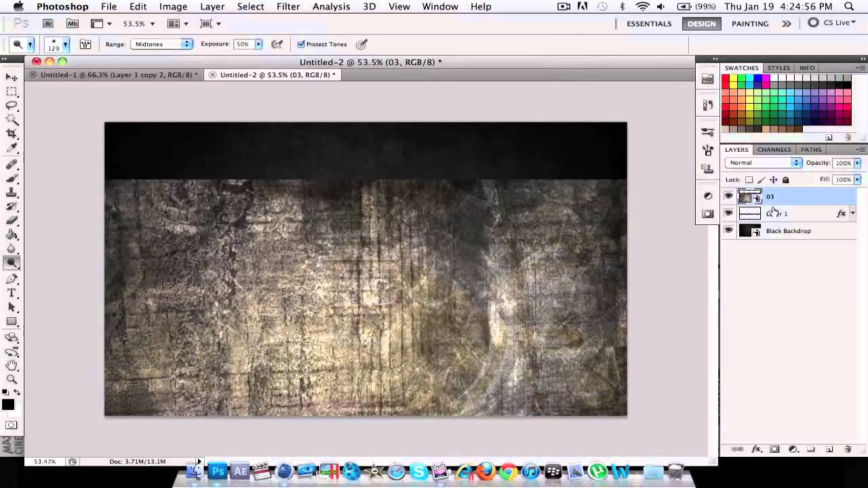Open the layer Fill slider arrow
Image resolution: width=868 pixels, height=488 pixels.
(857, 180)
